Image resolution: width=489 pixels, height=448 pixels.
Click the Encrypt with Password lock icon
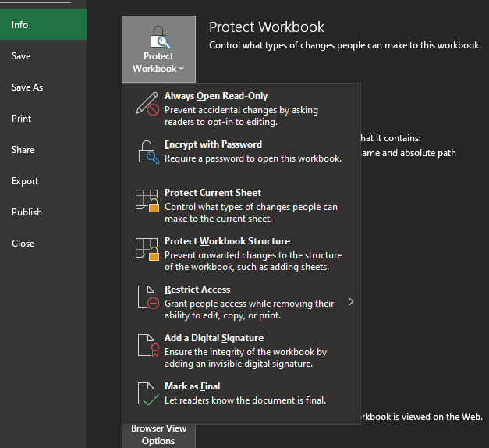click(x=148, y=151)
